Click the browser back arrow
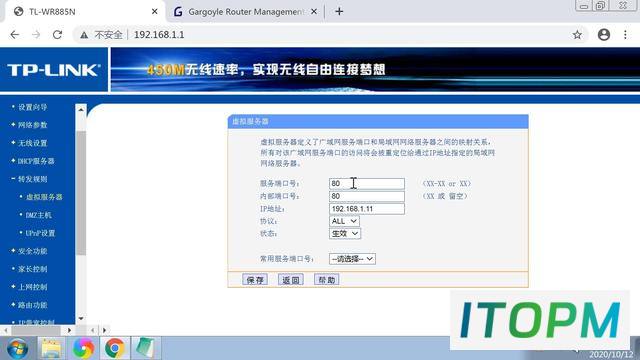This screenshot has width=640, height=360. point(15,35)
